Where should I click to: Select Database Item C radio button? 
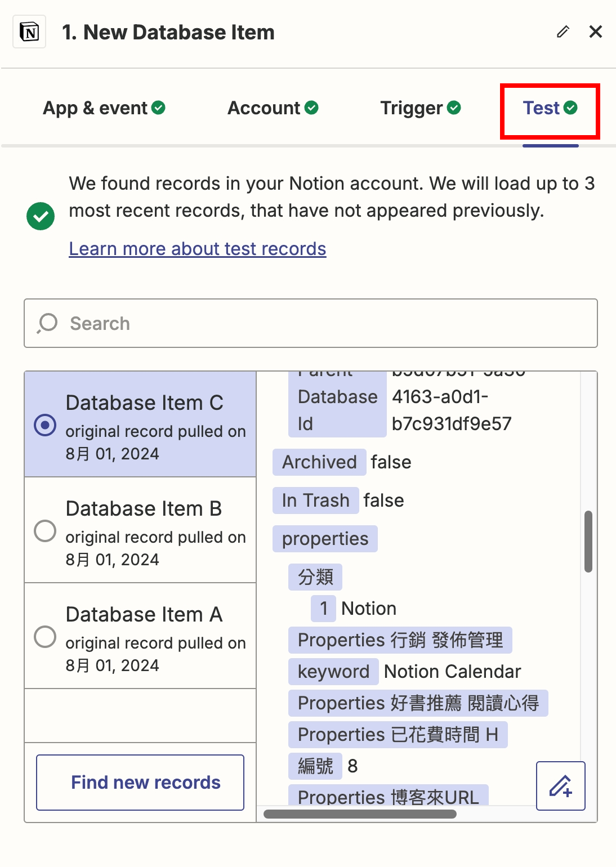pos(45,424)
